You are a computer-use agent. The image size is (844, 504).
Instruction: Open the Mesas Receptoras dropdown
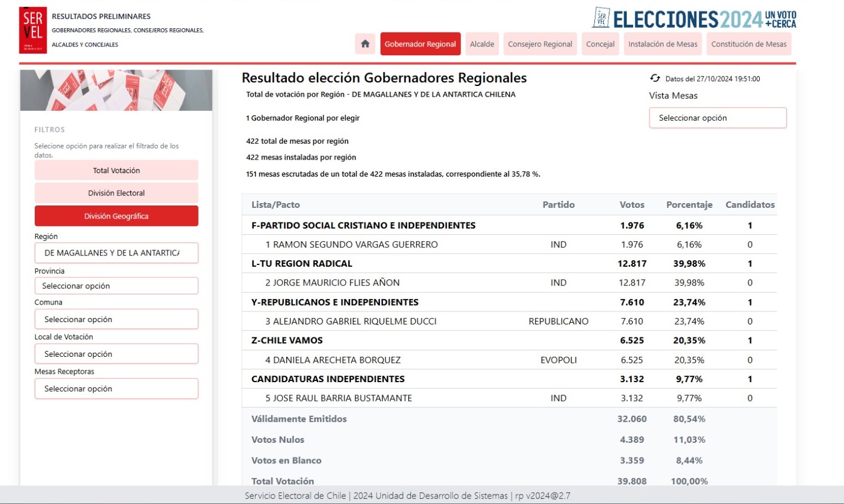pos(117,389)
